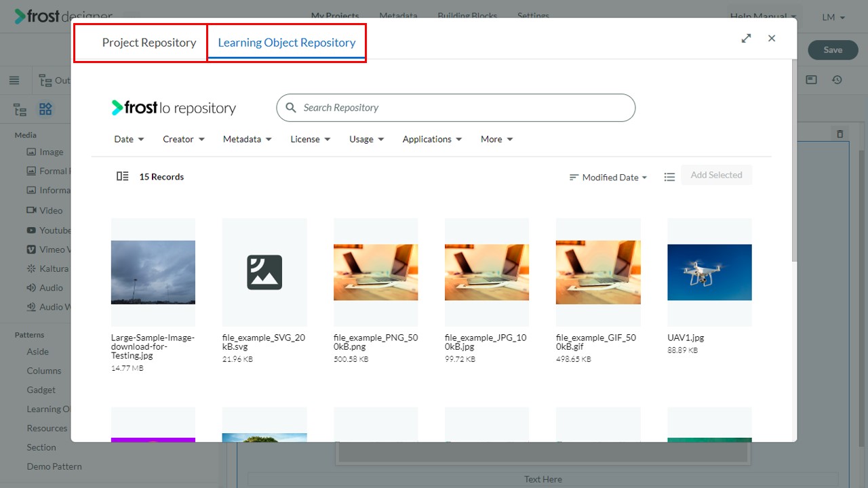Viewport: 868px width, 488px height.
Task: Select the Kaltura media item
Action: tap(47, 269)
